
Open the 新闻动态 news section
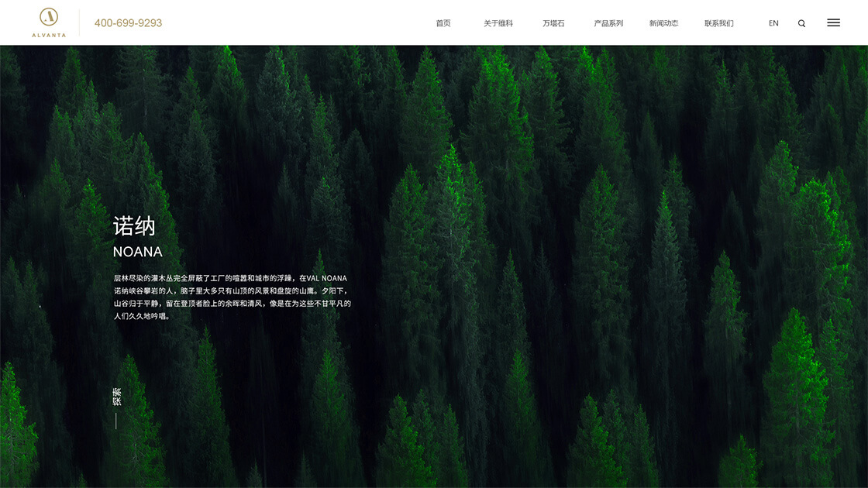click(x=663, y=23)
